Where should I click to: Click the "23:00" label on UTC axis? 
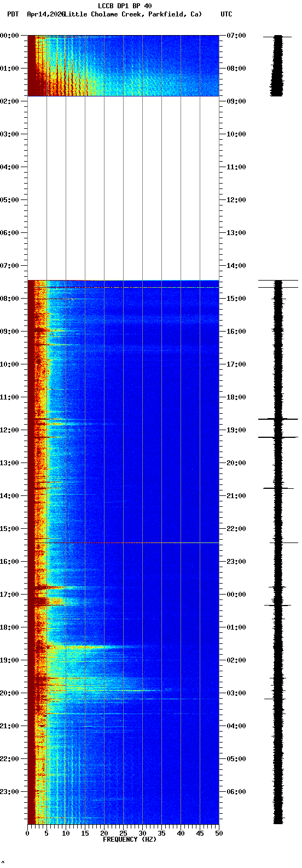236,562
